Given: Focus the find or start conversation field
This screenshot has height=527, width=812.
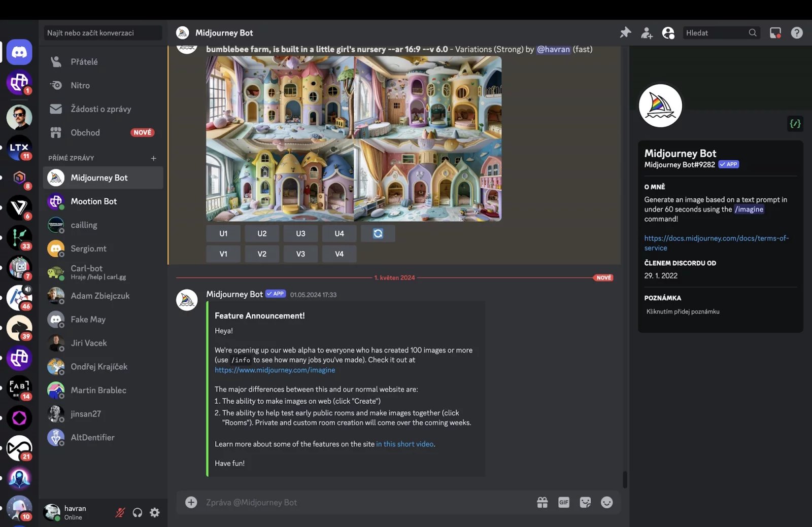Looking at the screenshot, I should click(103, 33).
